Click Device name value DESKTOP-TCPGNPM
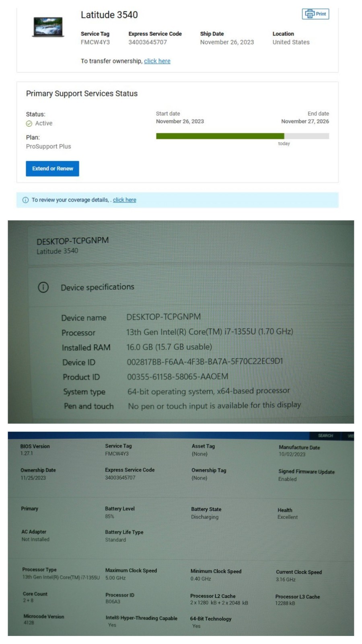362x644 pixels. click(163, 317)
